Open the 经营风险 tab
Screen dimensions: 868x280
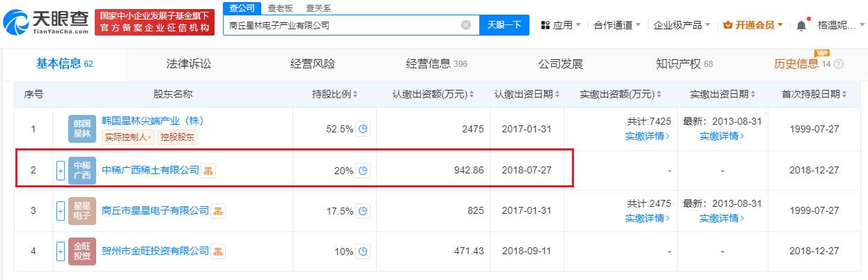click(x=313, y=64)
